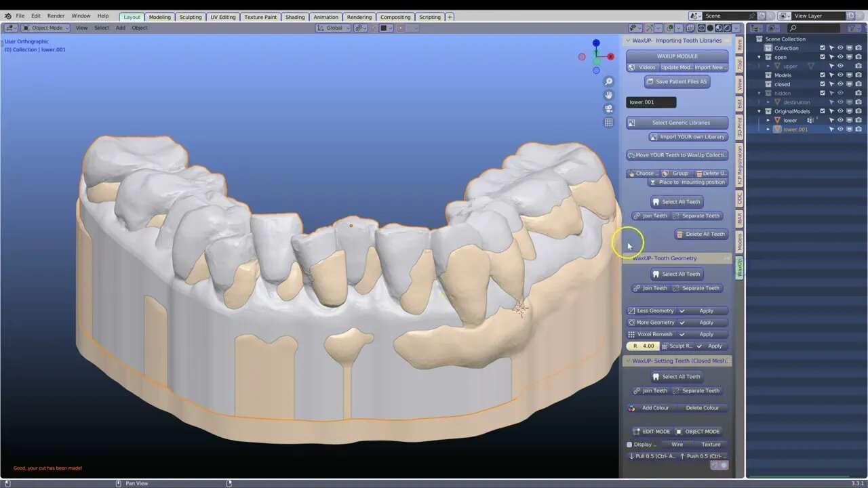Disable render camera icon for Collection
The width and height of the screenshot is (868, 488).
point(858,48)
